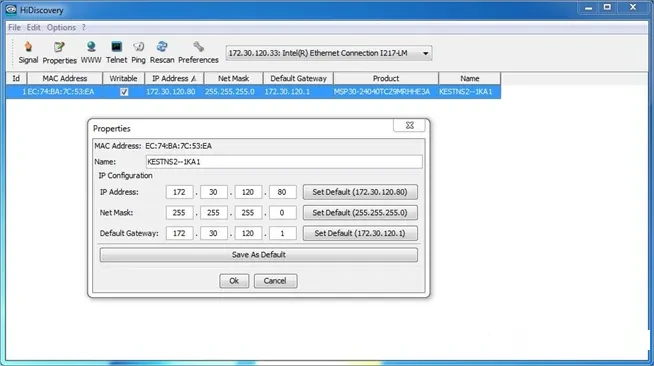Sort by the Id column header
The height and width of the screenshot is (366, 654).
pyautogui.click(x=16, y=78)
